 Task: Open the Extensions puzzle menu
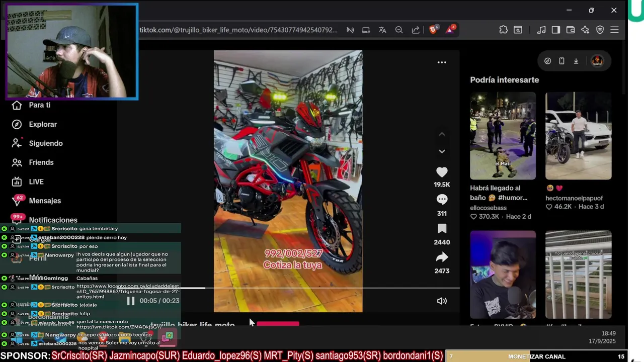coord(503,30)
